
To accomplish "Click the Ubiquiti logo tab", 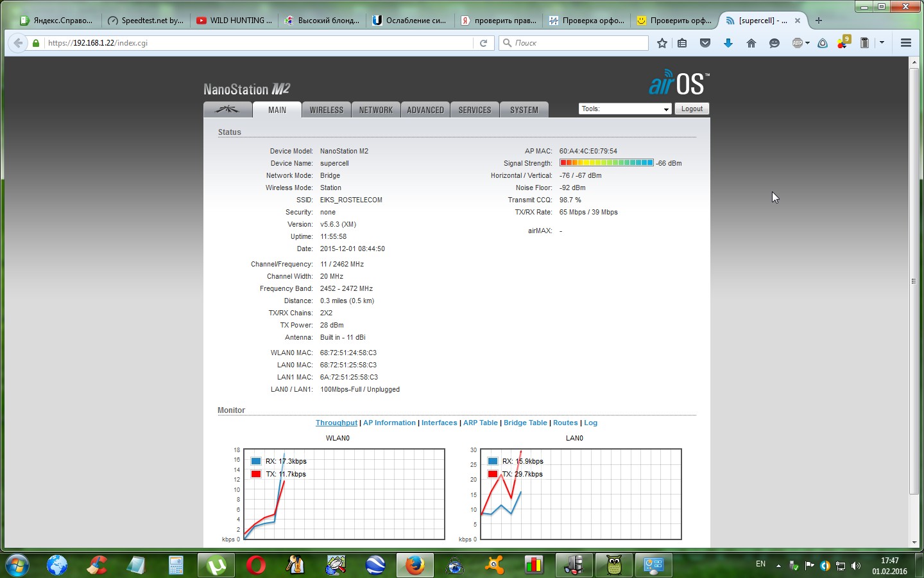I will click(227, 110).
